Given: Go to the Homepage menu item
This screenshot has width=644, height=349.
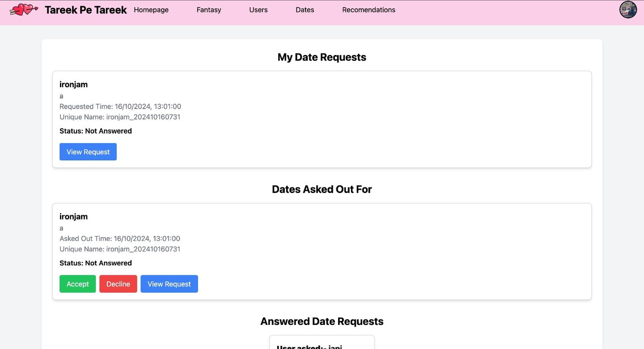Looking at the screenshot, I should [x=151, y=10].
